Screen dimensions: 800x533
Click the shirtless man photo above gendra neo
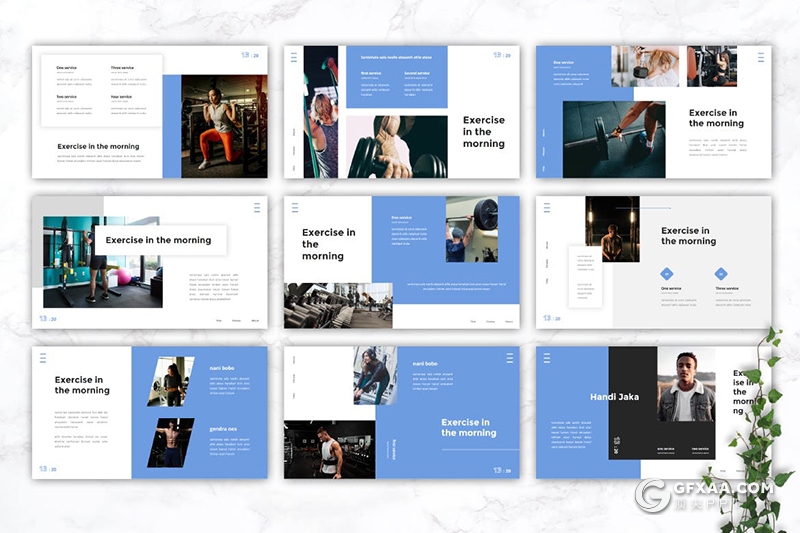click(x=170, y=442)
